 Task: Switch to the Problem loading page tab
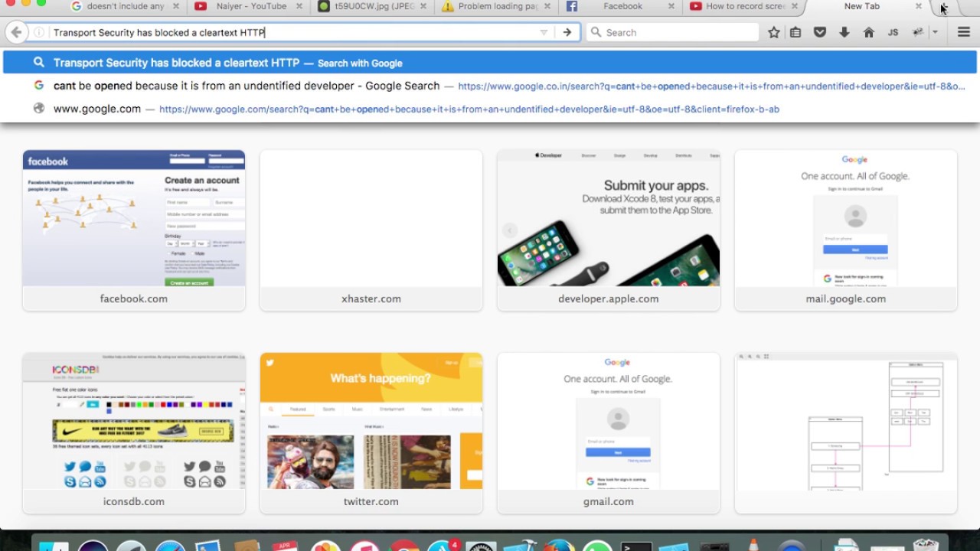(x=498, y=6)
